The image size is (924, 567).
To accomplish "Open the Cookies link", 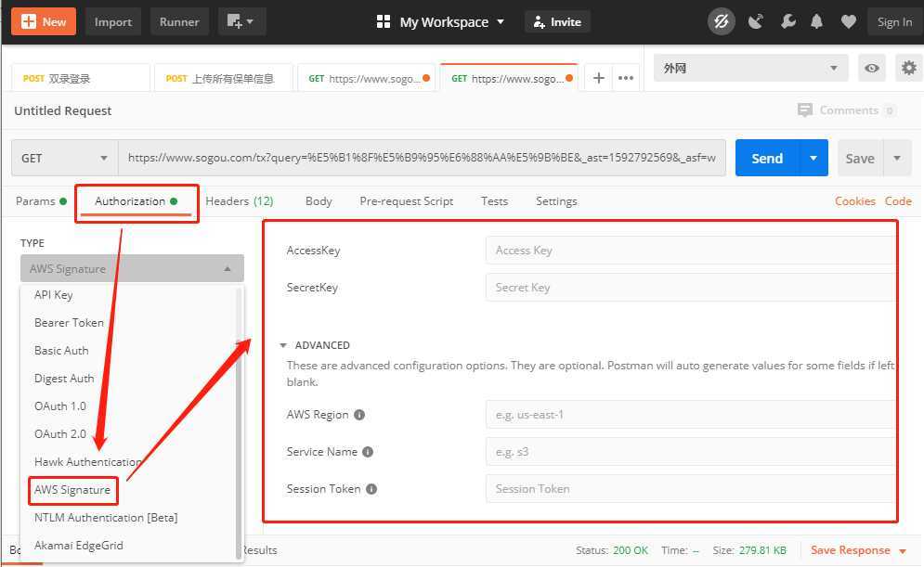I will coord(855,201).
